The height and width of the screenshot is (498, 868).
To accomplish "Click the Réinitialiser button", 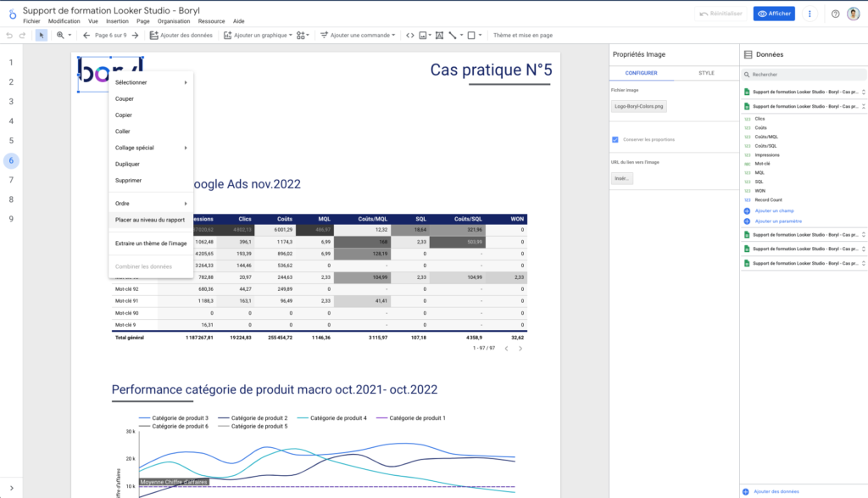I will pyautogui.click(x=721, y=14).
